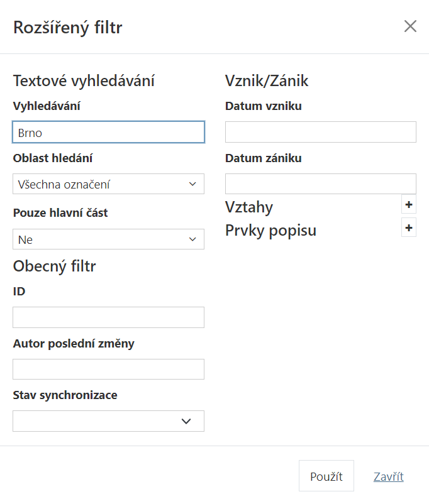Open the Pouze hlavní část dropdown
The image size is (429, 504).
click(x=108, y=239)
